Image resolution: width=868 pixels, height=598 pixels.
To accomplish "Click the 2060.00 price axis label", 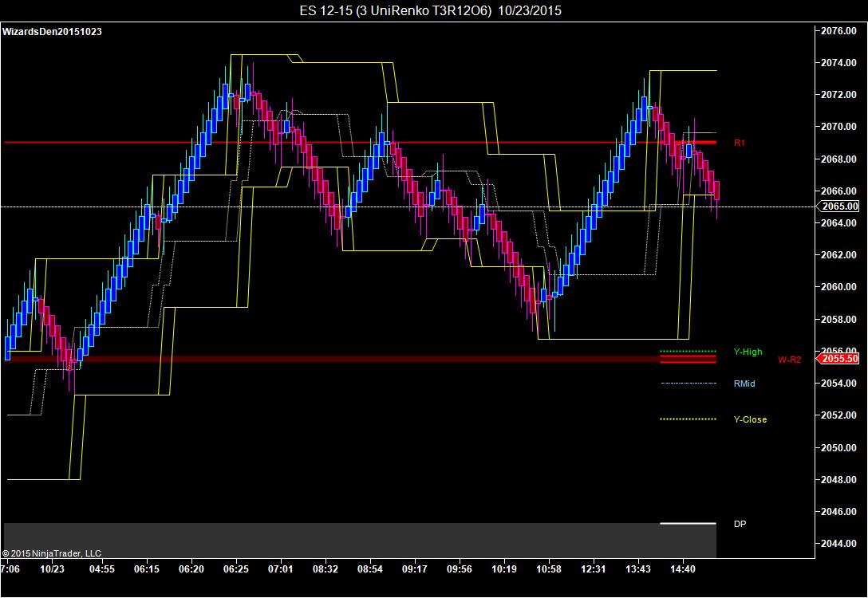I will pyautogui.click(x=838, y=287).
